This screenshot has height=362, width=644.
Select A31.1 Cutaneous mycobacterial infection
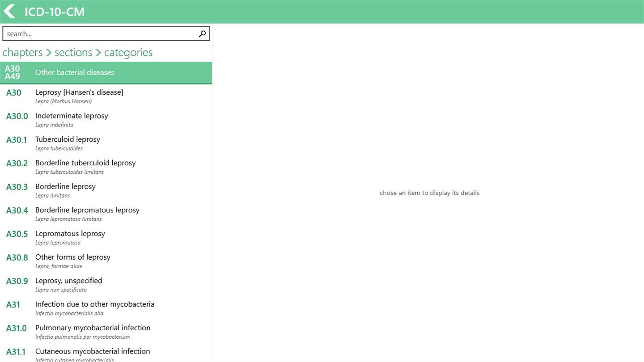pyautogui.click(x=106, y=353)
